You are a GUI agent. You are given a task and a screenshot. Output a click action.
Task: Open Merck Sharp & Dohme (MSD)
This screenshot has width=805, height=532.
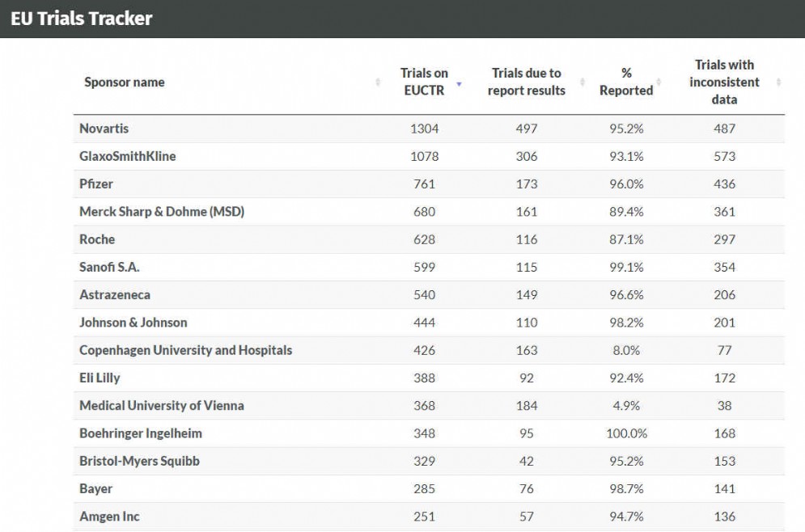pyautogui.click(x=162, y=211)
